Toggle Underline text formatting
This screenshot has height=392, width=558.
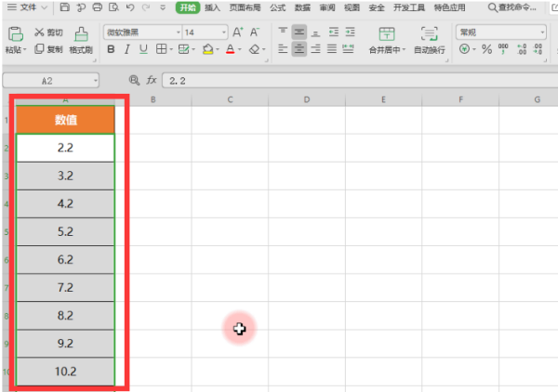[143, 49]
